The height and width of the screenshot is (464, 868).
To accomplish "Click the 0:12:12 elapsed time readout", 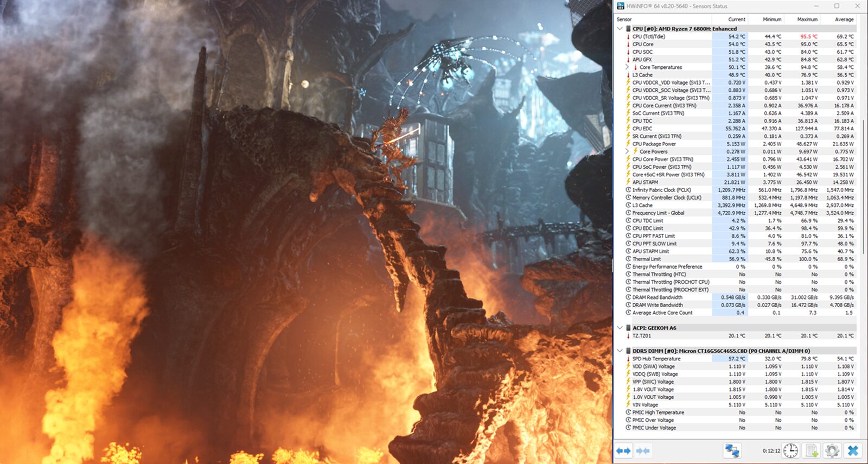I will coord(771,450).
